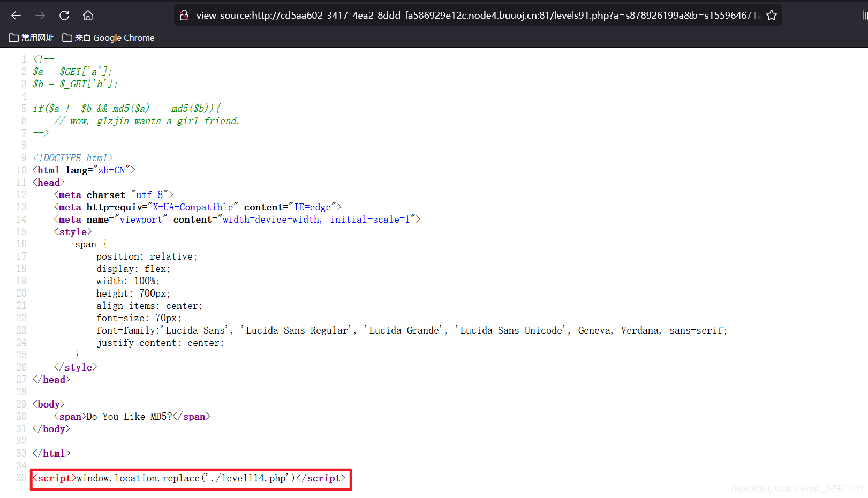
Task: Open the browser home page
Action: pyautogui.click(x=88, y=16)
